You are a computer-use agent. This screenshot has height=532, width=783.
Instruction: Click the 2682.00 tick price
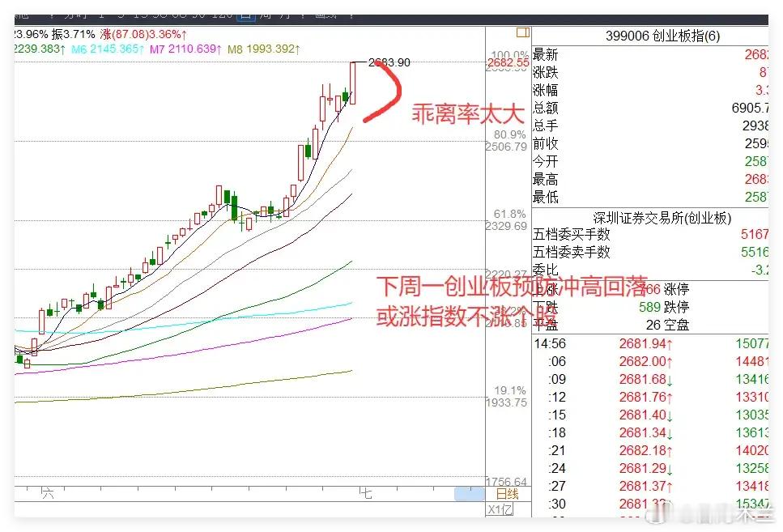coord(645,362)
